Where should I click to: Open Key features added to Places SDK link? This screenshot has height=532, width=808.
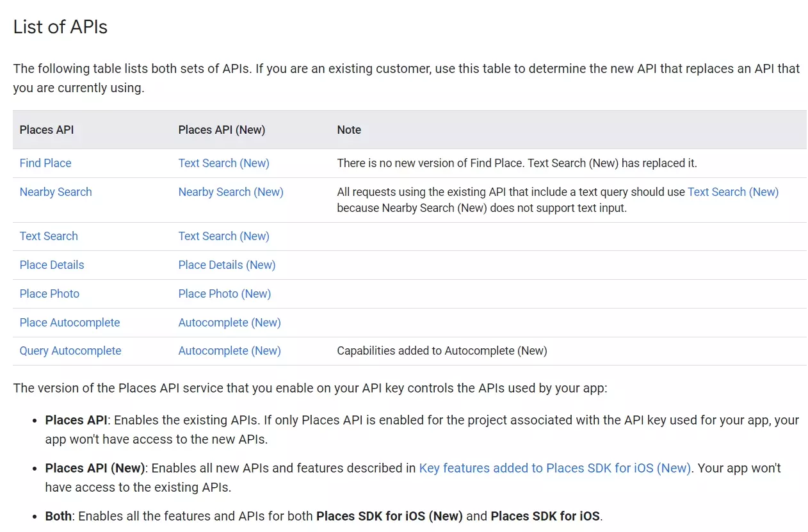554,468
